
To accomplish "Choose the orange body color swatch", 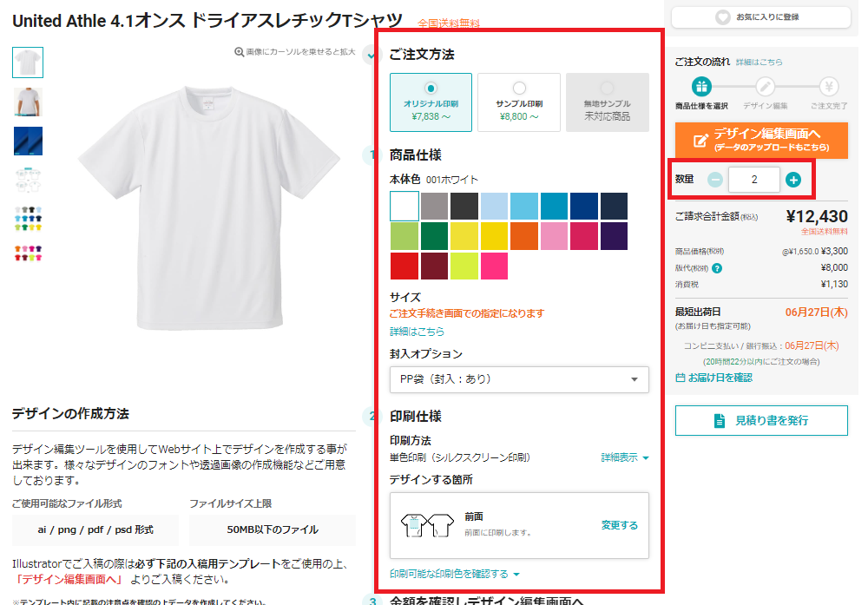I will [523, 236].
